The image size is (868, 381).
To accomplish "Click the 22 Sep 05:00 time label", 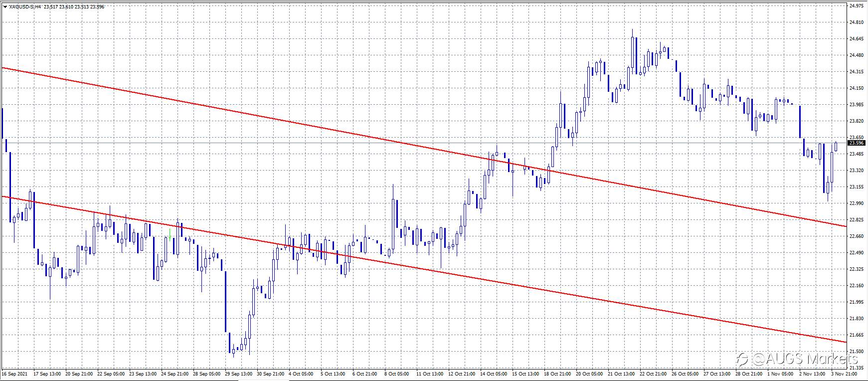I will pos(111,374).
